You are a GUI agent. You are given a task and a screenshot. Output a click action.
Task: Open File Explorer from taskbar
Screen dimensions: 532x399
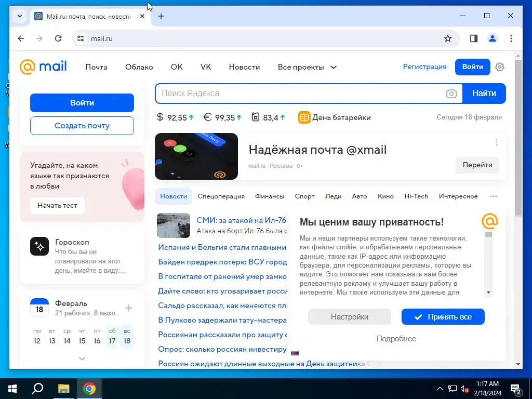63,389
